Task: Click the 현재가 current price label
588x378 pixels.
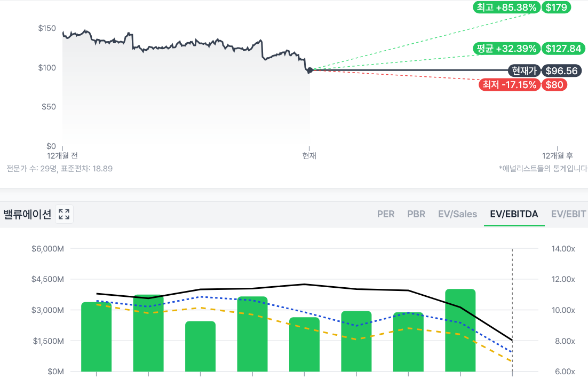Action: pos(523,70)
